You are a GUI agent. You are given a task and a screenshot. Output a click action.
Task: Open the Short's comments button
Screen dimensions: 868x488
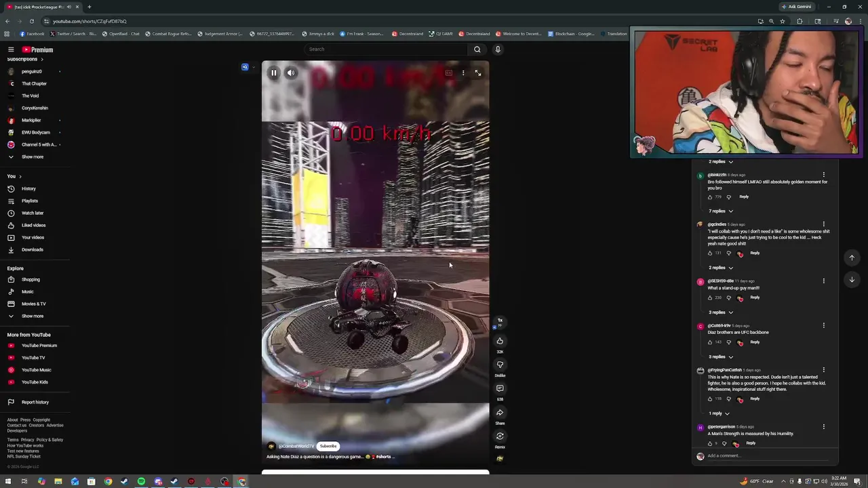(500, 388)
